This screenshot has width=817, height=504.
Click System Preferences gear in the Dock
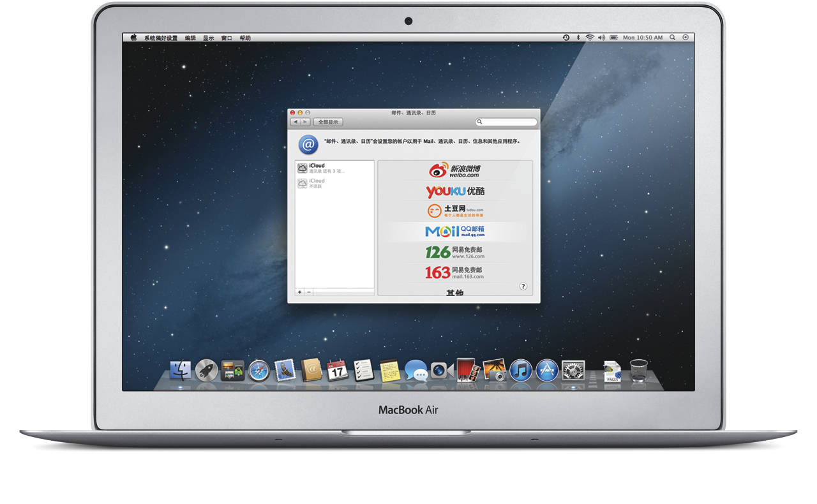point(573,370)
